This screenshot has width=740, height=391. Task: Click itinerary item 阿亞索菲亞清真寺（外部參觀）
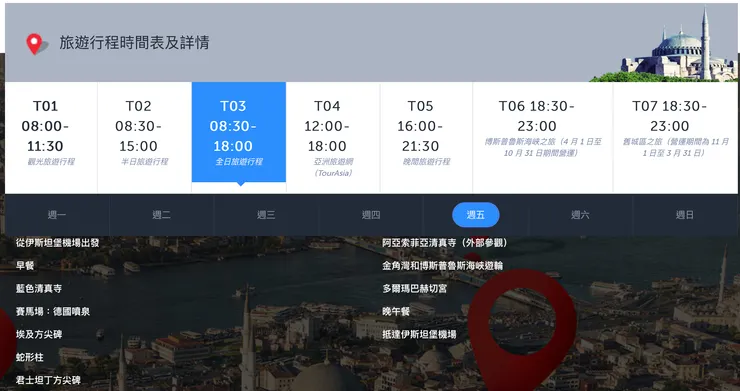coord(446,243)
